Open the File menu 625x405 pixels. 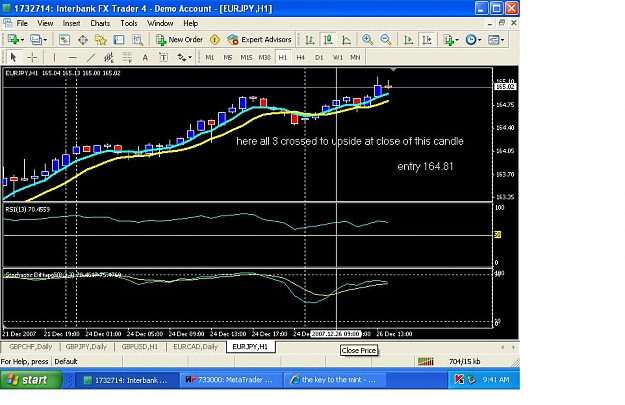coord(22,23)
